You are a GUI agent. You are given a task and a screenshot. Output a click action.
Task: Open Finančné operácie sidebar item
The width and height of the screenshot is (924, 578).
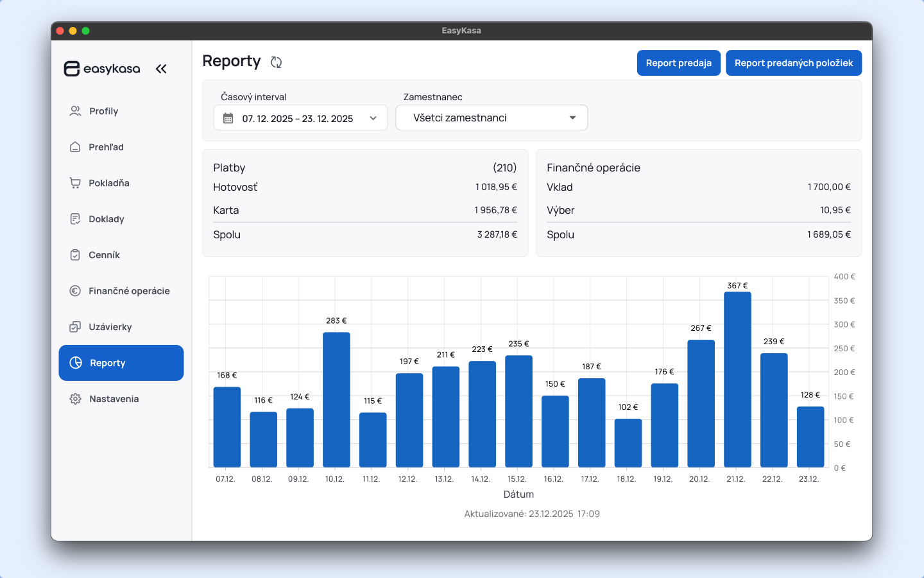click(121, 291)
